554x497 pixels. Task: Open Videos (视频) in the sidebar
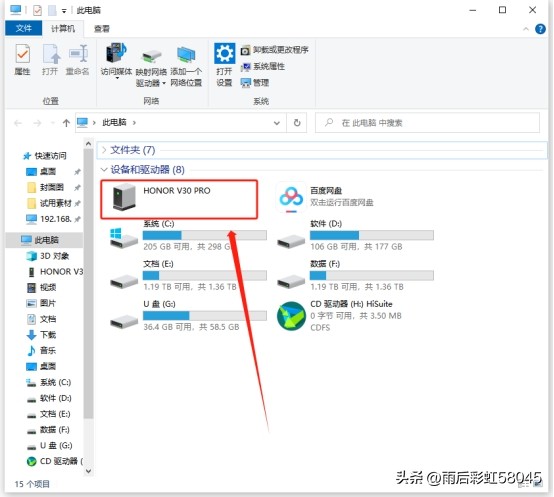(x=42, y=288)
